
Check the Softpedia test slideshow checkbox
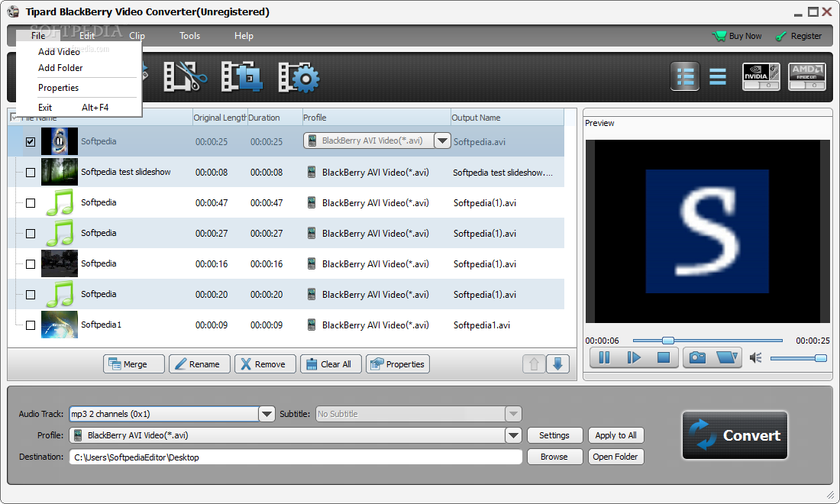coord(31,173)
